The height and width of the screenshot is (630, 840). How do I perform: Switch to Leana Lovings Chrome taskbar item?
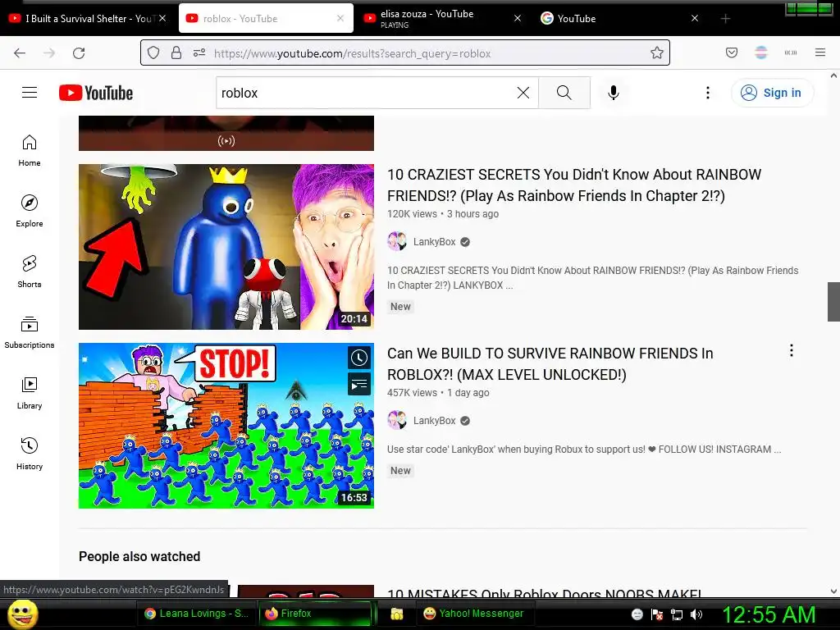tap(197, 614)
